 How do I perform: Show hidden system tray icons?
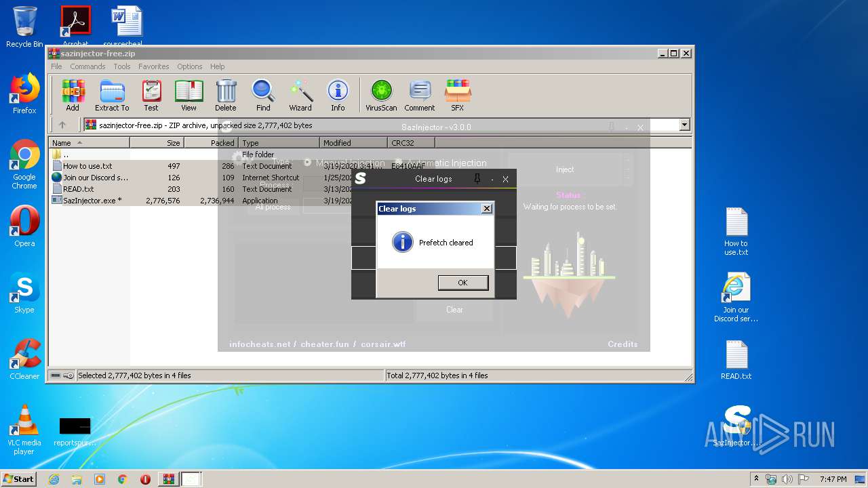[756, 479]
